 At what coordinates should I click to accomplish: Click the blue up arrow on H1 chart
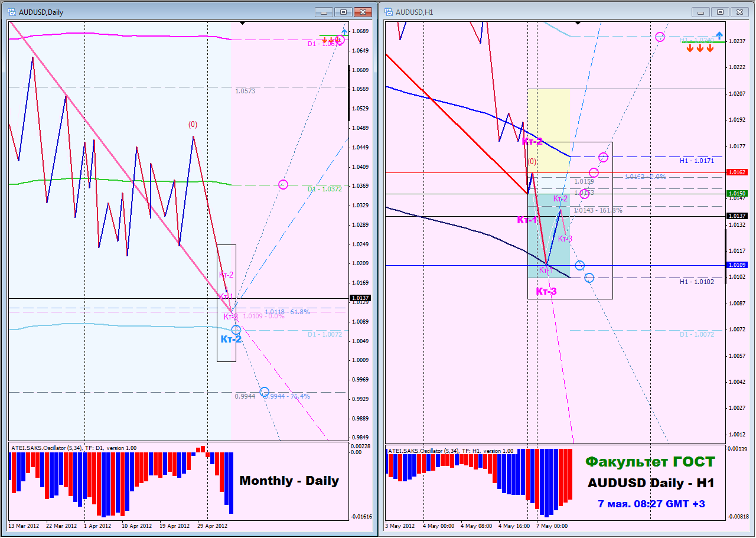point(719,35)
